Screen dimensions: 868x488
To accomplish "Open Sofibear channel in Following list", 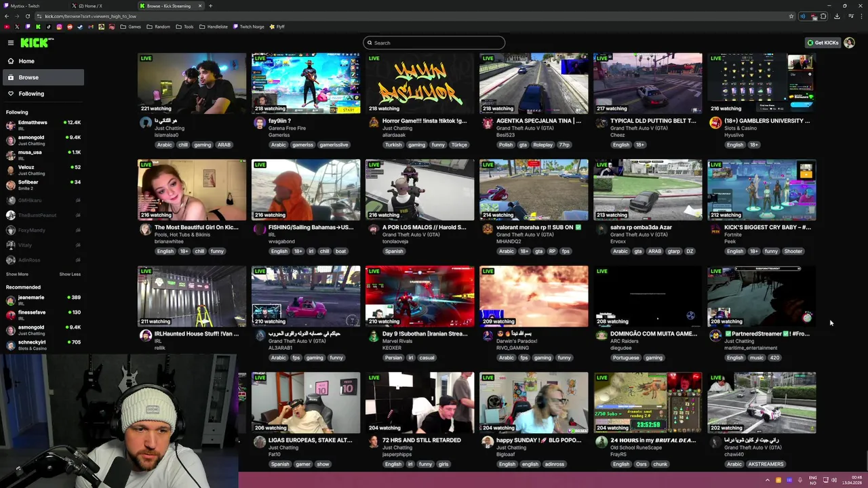I will click(43, 184).
